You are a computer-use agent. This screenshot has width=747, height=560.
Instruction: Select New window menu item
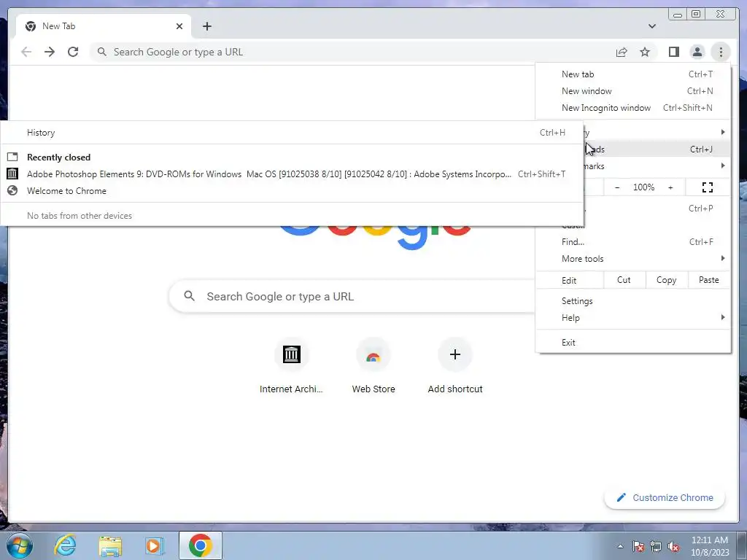633,91
